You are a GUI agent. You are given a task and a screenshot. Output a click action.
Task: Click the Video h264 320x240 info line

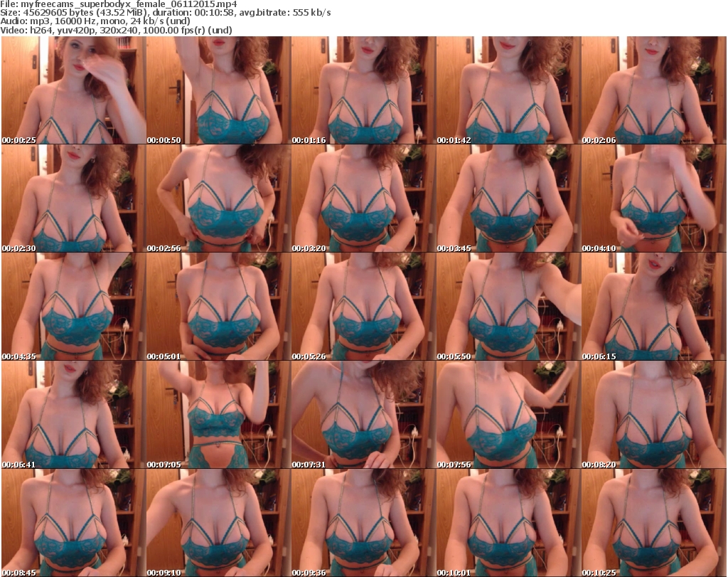click(x=116, y=30)
